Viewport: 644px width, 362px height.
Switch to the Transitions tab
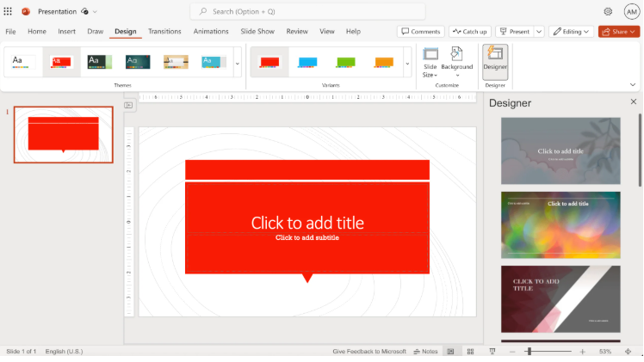pyautogui.click(x=164, y=32)
